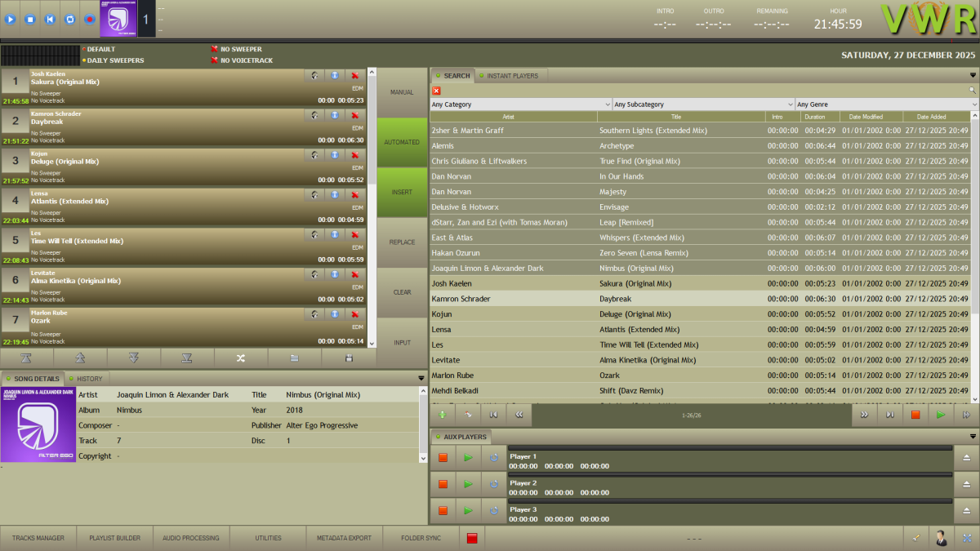980x551 pixels.
Task: Shuffle the playlist order
Action: (241, 359)
